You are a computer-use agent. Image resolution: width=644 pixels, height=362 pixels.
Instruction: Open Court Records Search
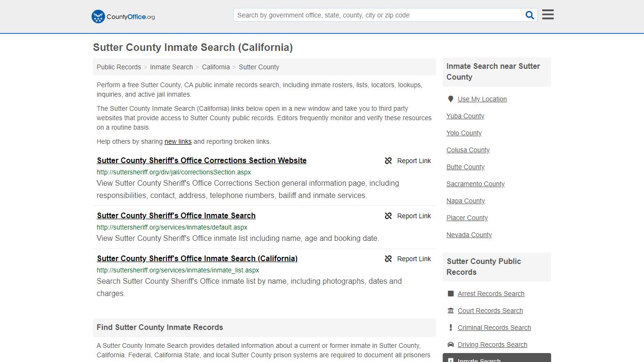click(x=490, y=311)
